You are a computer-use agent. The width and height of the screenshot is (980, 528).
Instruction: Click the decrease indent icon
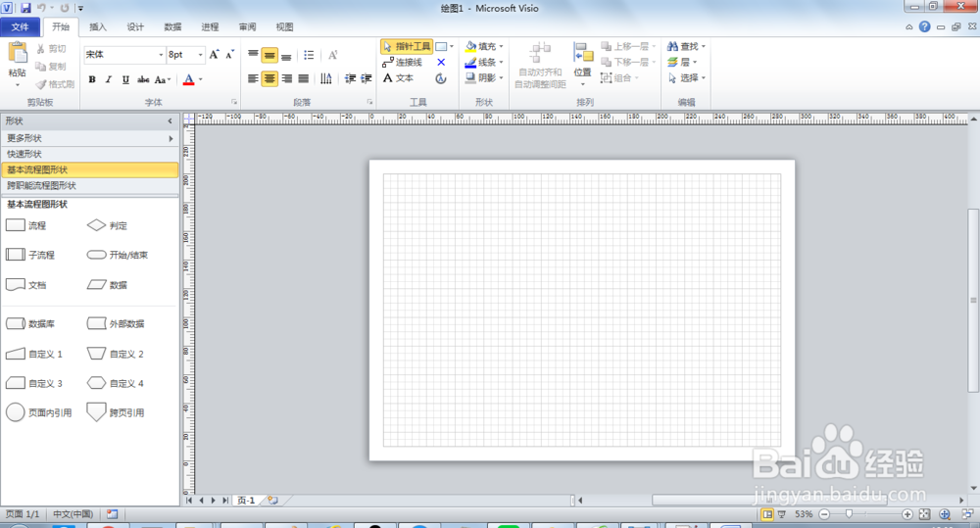(350, 78)
